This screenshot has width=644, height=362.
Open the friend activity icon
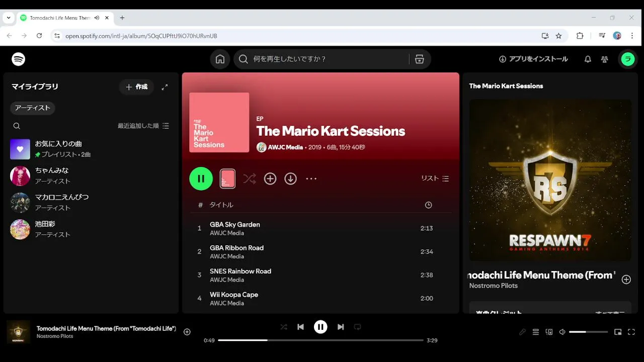tap(605, 59)
